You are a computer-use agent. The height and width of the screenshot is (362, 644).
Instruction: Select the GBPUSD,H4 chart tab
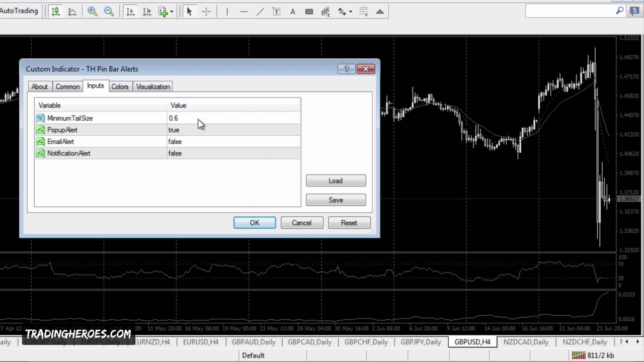472,342
